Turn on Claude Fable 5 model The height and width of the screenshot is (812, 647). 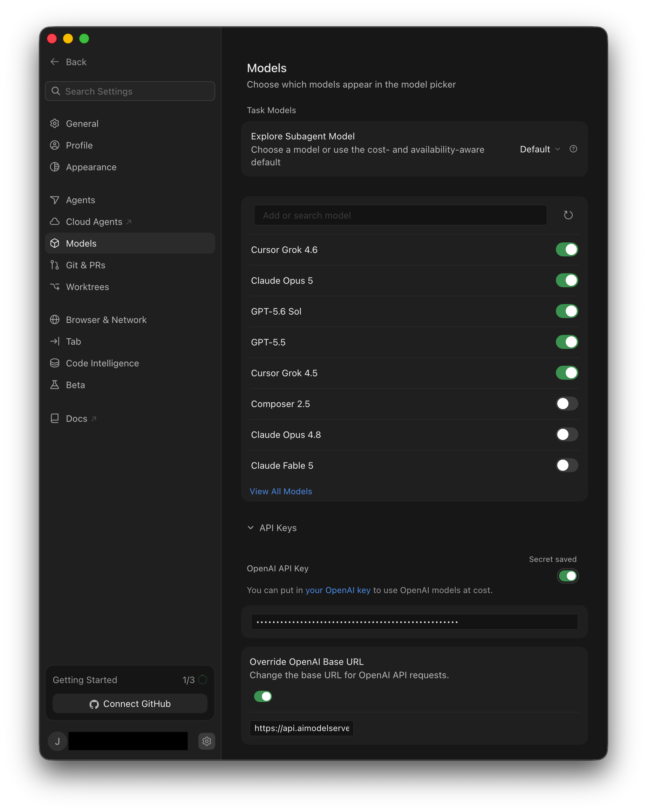pos(567,466)
